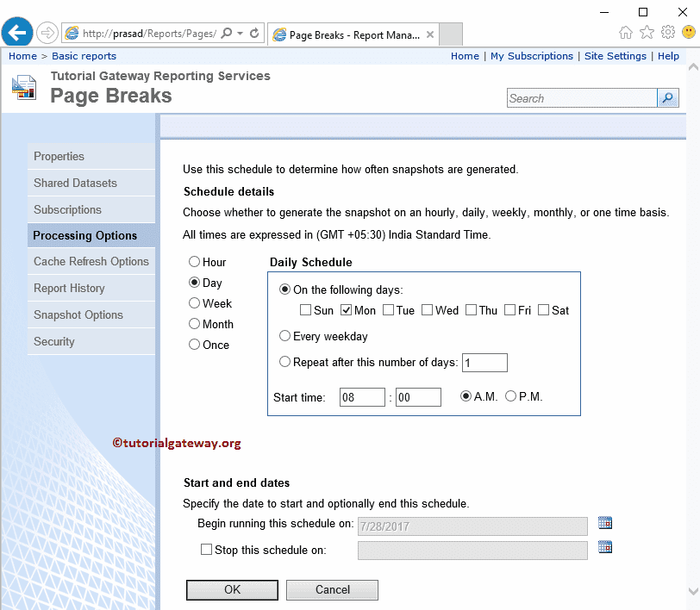Choose On the following days option

coord(284,289)
